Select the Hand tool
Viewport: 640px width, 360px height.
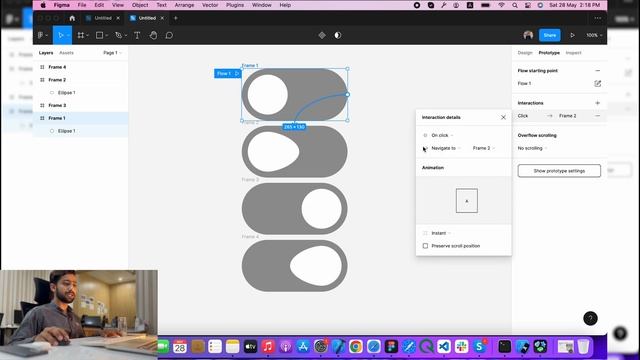pyautogui.click(x=153, y=36)
